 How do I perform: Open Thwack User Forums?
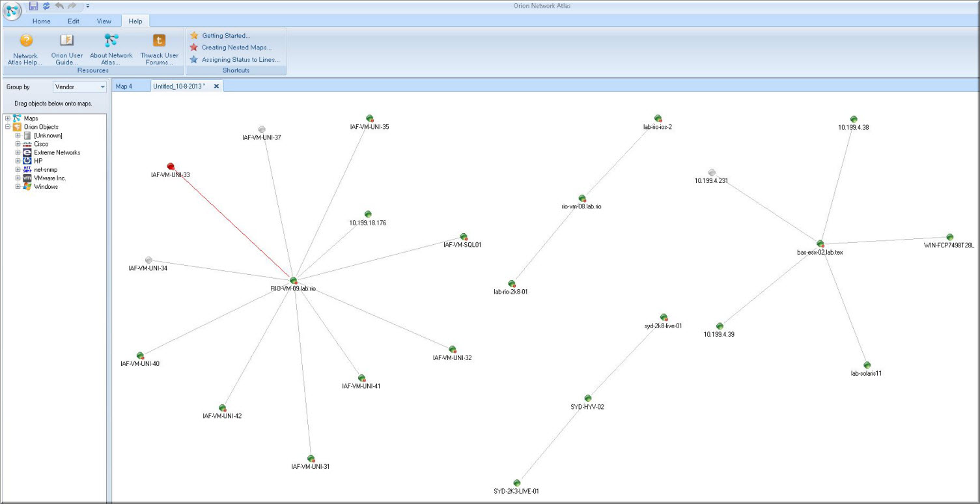[159, 49]
